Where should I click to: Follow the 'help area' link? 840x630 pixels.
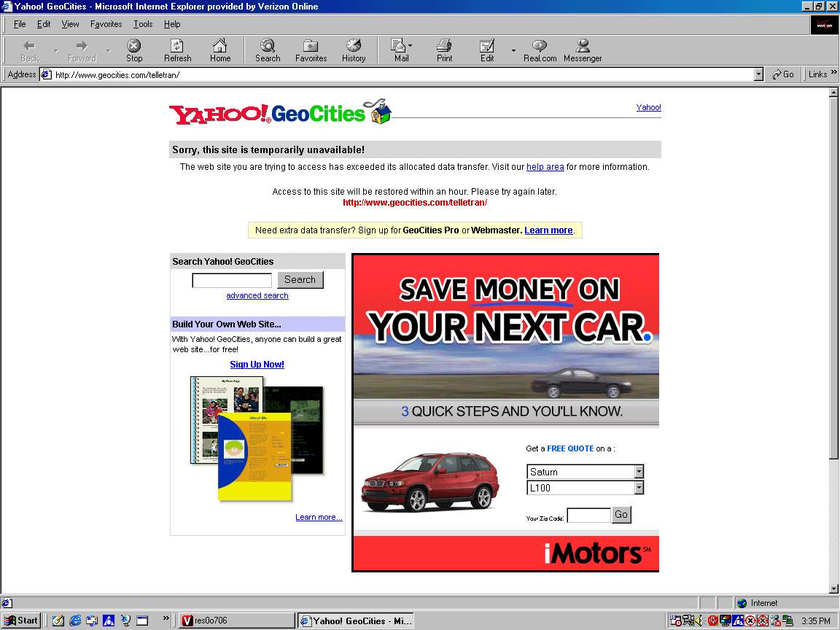(x=545, y=167)
